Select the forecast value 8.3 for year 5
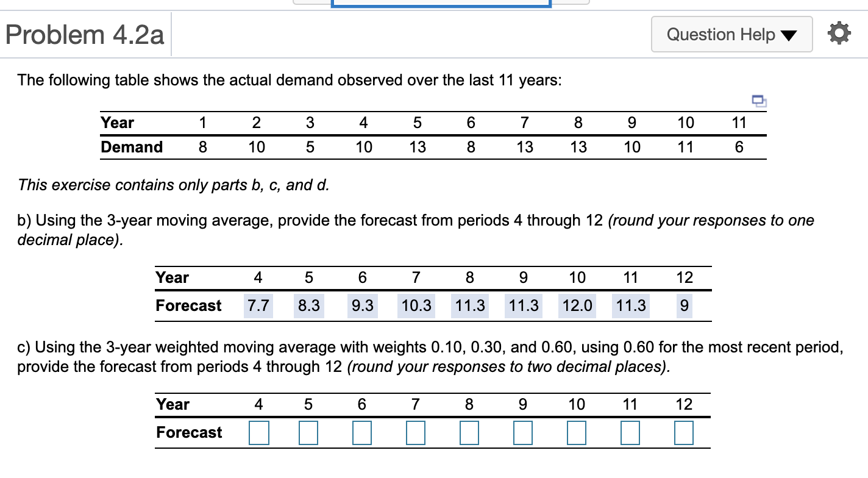 308,305
